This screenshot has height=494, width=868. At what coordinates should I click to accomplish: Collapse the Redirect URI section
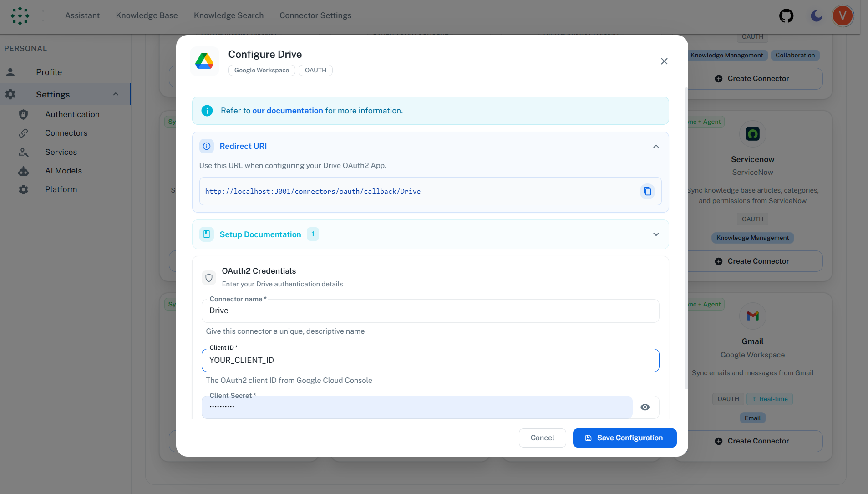[655, 146]
